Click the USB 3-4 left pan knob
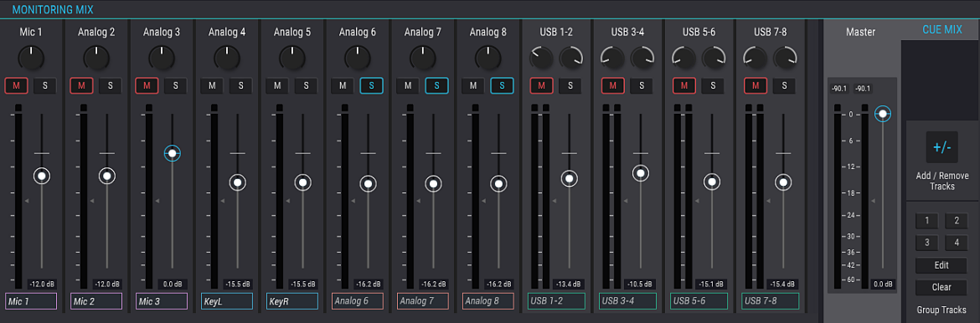This screenshot has height=323, width=980. coord(612,58)
